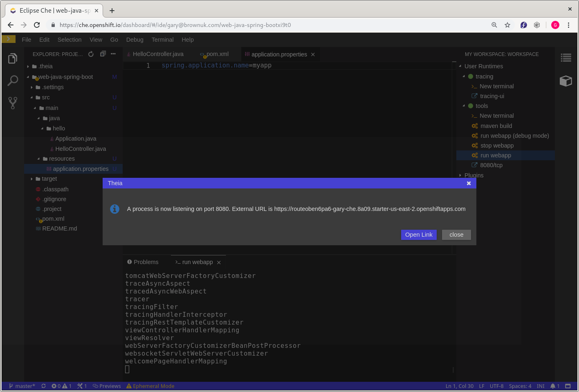Screen dimensions: 579x392
Task: Switch to the pom.xml editor tab
Action: (218, 54)
